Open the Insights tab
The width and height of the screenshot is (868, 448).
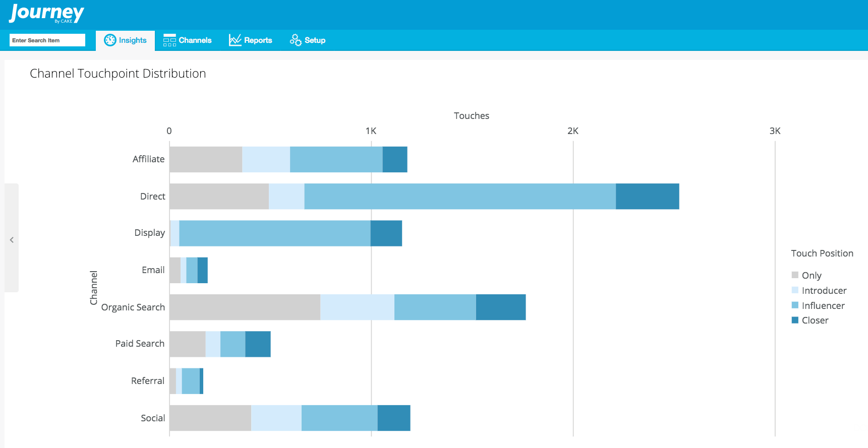[125, 40]
